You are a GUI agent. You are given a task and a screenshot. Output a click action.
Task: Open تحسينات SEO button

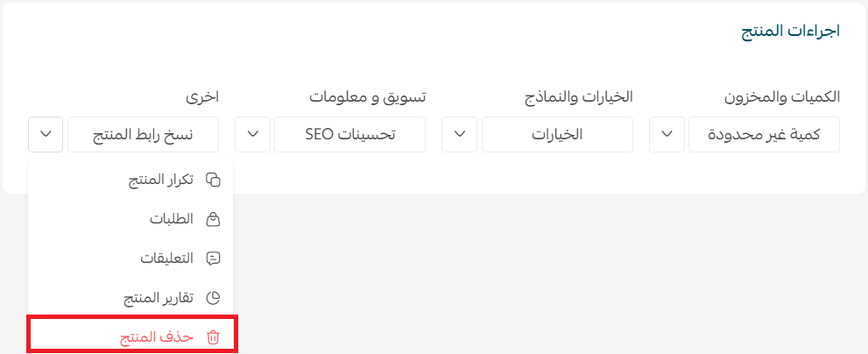349,135
